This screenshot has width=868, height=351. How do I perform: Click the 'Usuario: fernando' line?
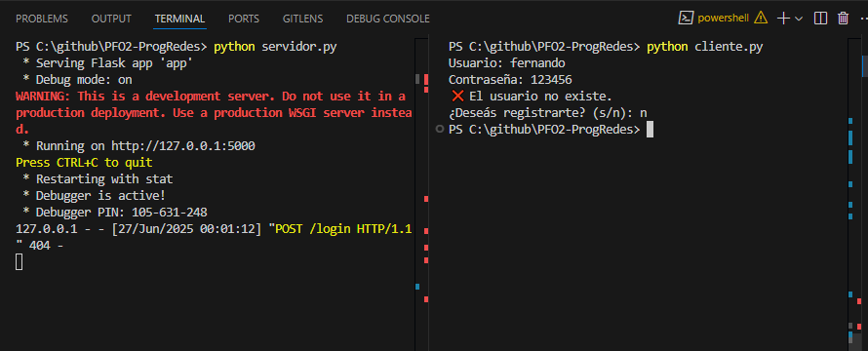(x=506, y=63)
